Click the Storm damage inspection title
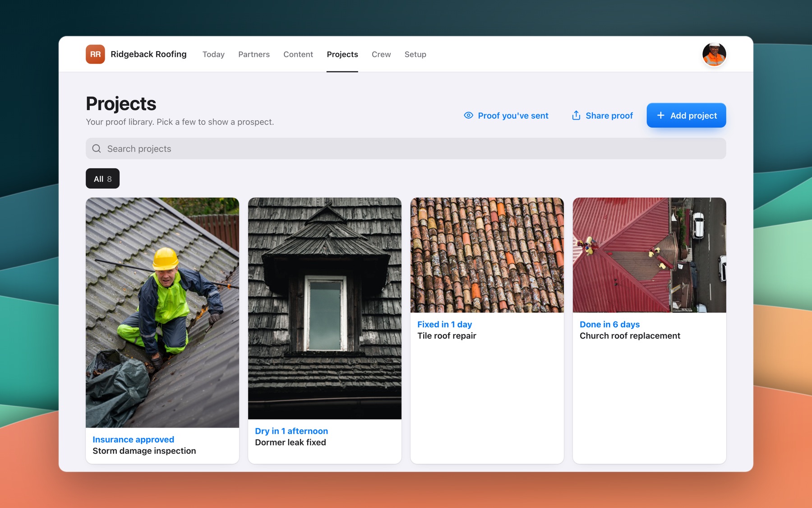 tap(144, 451)
